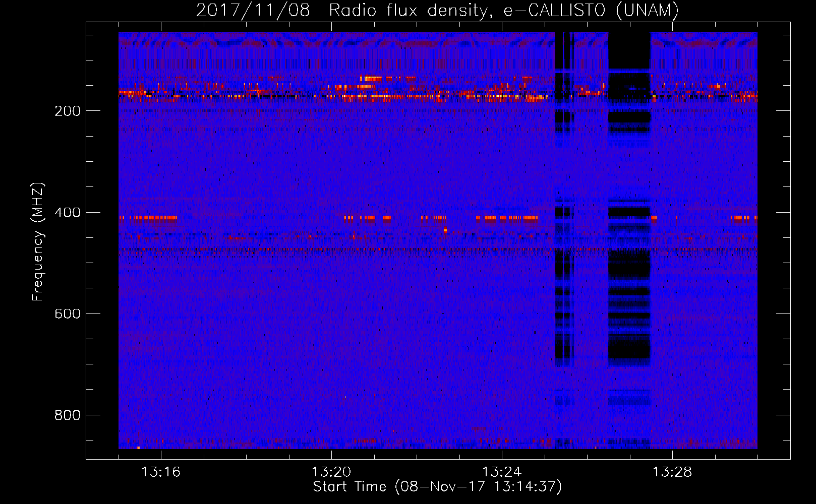Select the 'Start Time (08-Nov-17 13:14:37)' axis label

(x=437, y=487)
